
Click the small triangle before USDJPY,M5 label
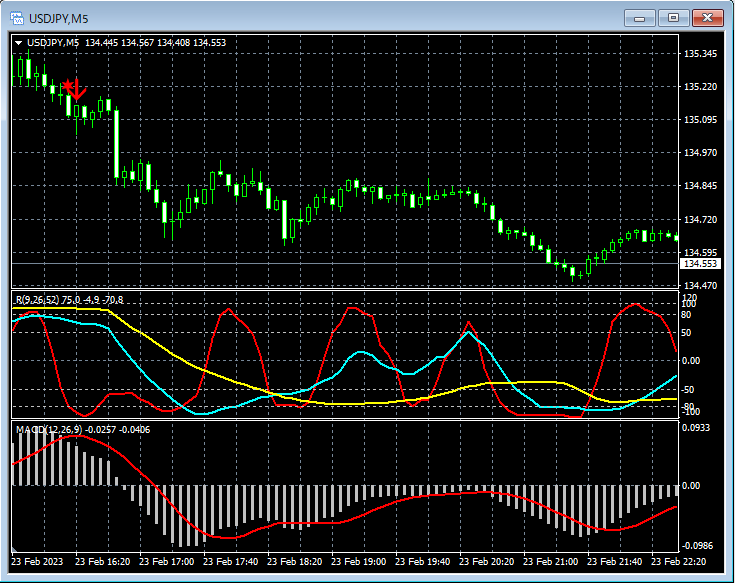19,42
